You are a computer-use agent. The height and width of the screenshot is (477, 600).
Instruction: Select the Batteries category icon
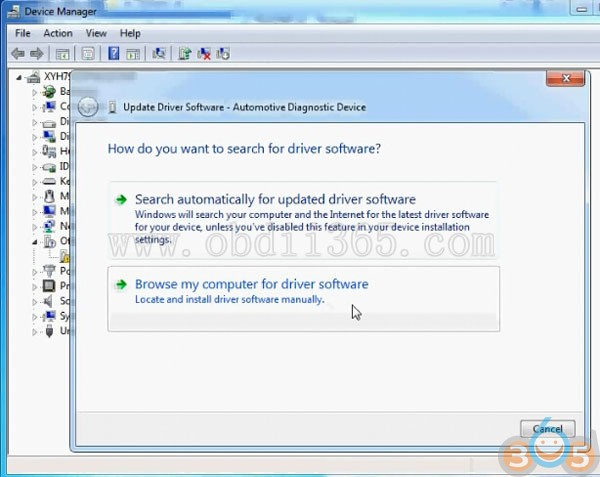(49, 91)
